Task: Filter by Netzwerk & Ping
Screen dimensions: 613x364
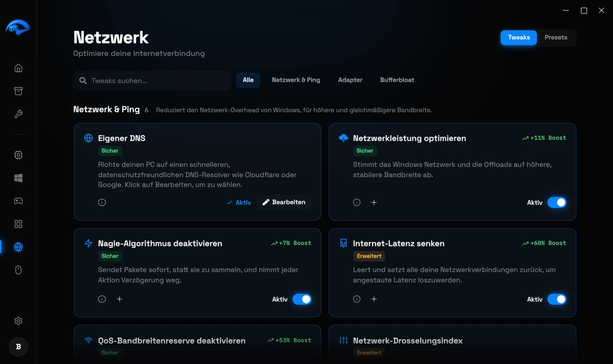Action: (296, 80)
